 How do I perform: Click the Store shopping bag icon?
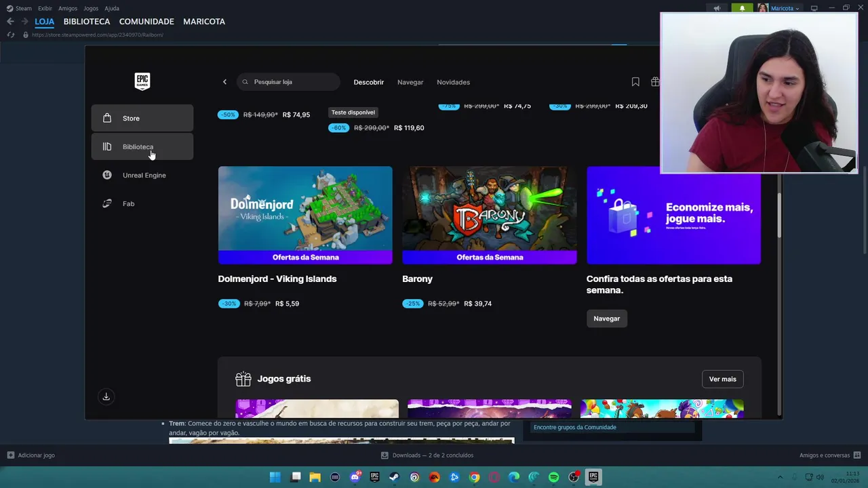(106, 118)
